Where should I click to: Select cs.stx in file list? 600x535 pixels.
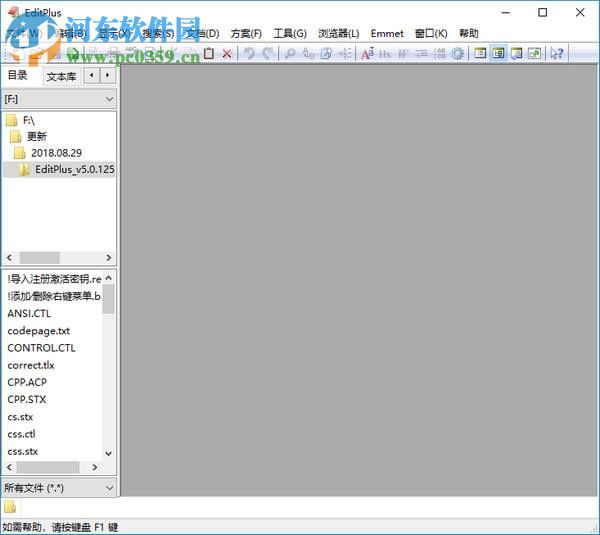click(x=20, y=417)
